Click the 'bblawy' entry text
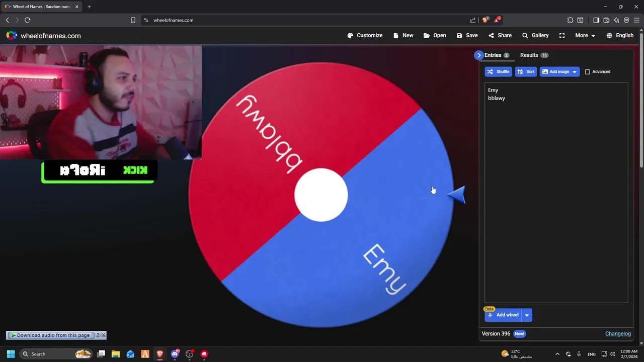The image size is (644, 362). 497,99
